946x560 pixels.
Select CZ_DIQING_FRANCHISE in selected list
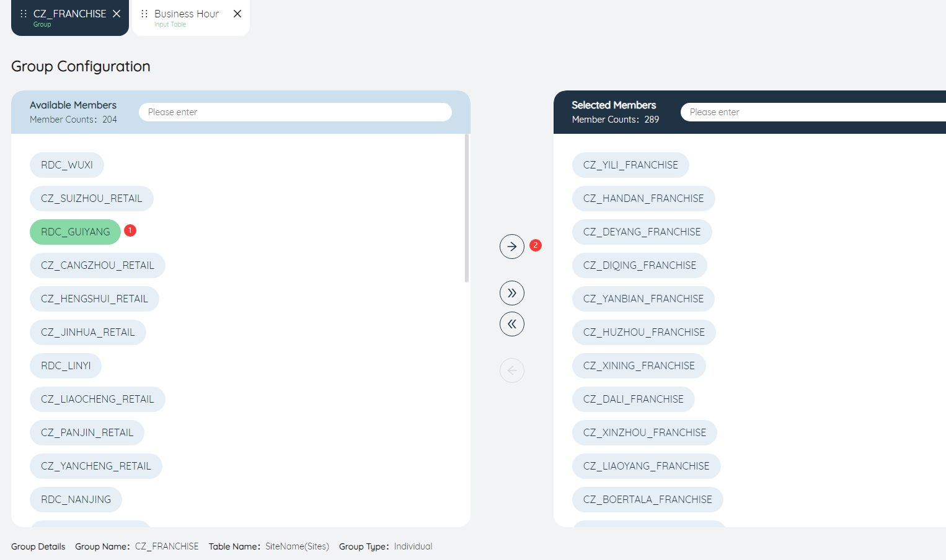click(x=640, y=265)
